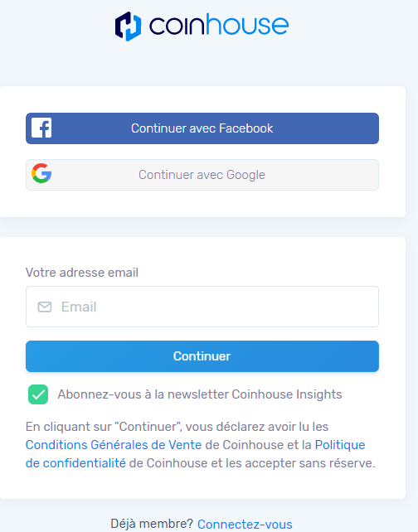Click the 'Votre adresse email' label

pyautogui.click(x=82, y=273)
